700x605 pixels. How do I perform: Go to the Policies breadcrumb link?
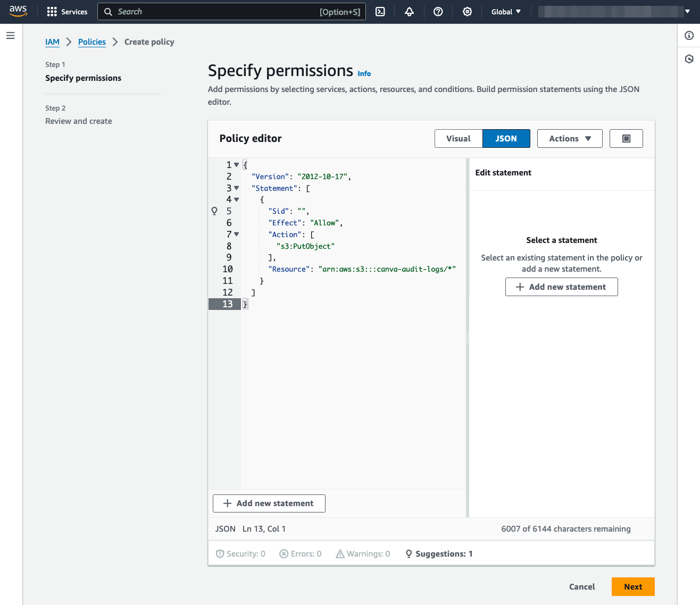(x=92, y=42)
